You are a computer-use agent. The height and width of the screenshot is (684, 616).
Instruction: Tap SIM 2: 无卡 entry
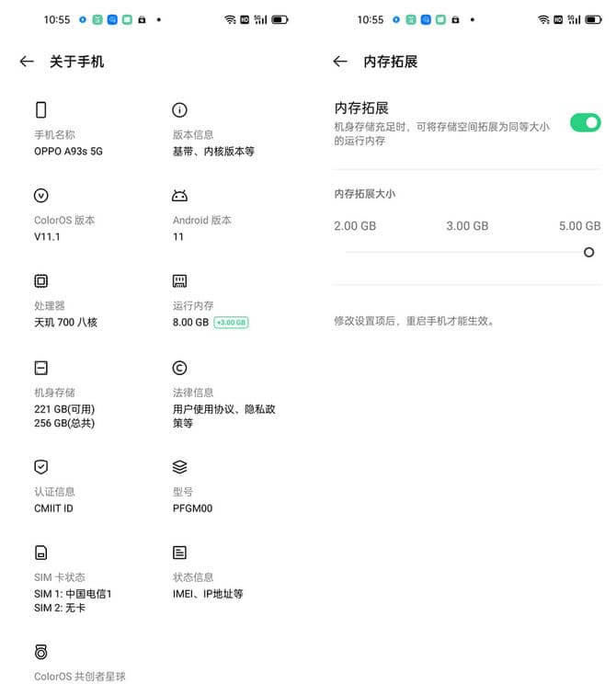(x=60, y=608)
